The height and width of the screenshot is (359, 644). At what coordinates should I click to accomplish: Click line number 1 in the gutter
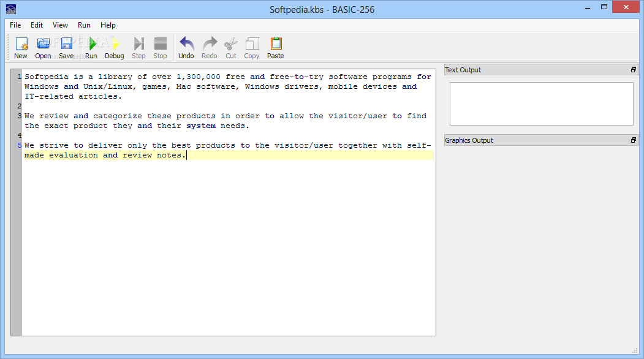pyautogui.click(x=20, y=77)
